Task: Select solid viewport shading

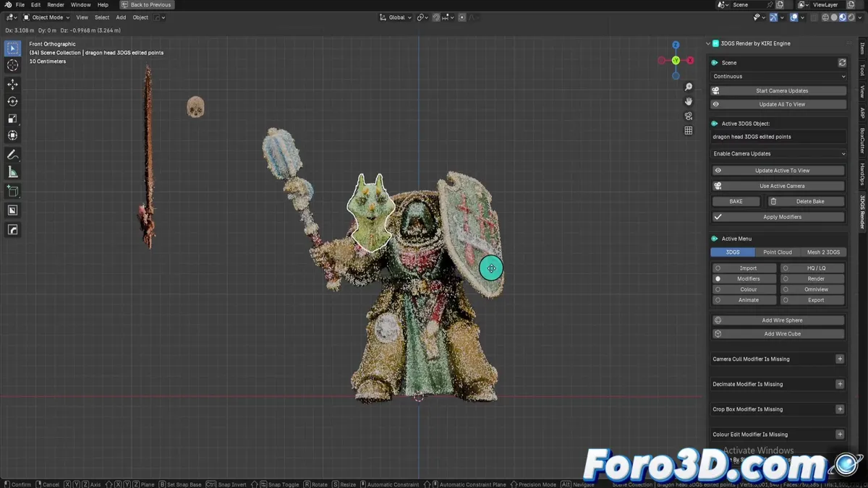Action: [x=835, y=17]
